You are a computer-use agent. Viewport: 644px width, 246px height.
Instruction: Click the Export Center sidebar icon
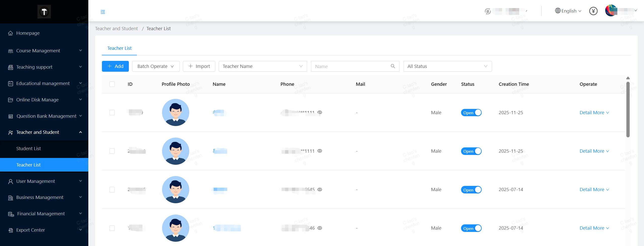point(11,230)
